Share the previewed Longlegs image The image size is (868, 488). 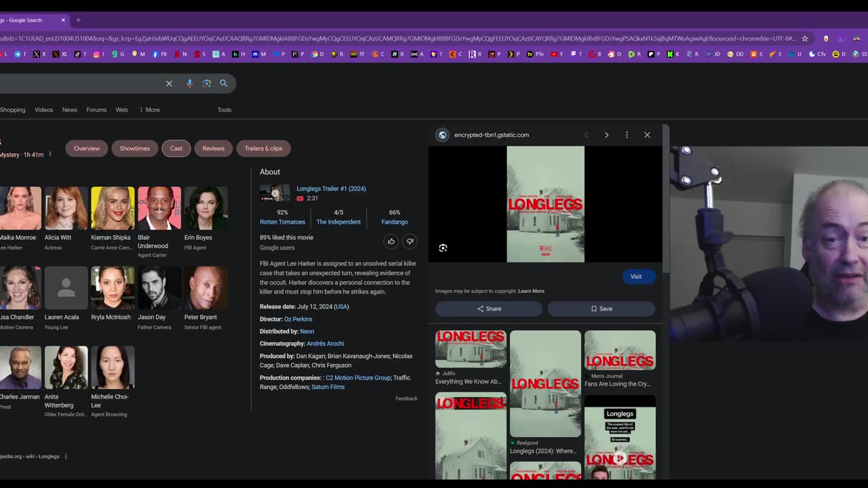(x=489, y=309)
